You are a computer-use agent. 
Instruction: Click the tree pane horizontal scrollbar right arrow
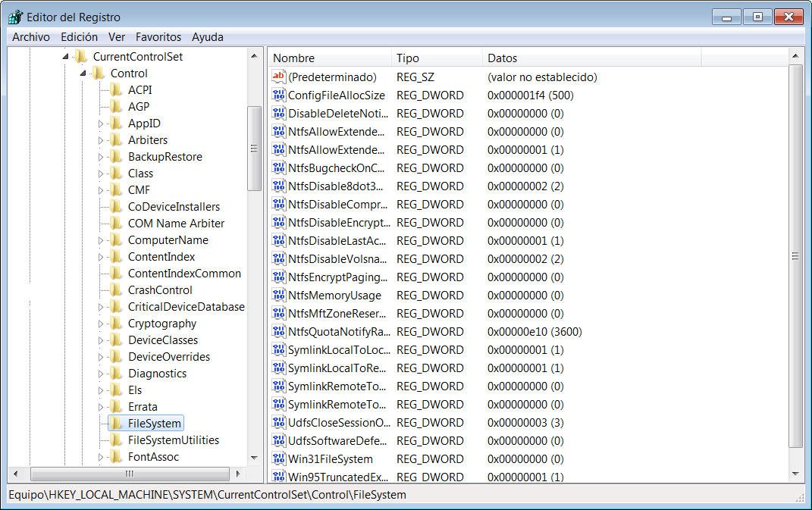pyautogui.click(x=238, y=474)
